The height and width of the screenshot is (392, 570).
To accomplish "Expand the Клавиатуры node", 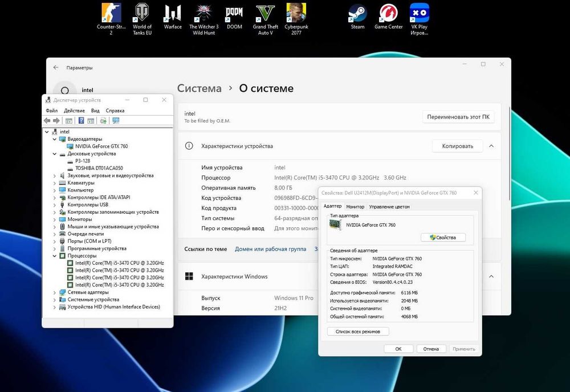I will tap(55, 183).
